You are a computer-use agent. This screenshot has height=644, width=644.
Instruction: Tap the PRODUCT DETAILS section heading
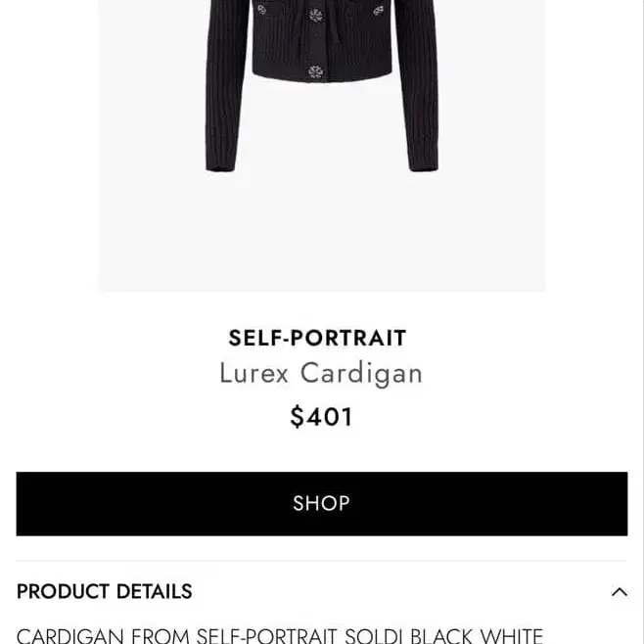coord(105,591)
